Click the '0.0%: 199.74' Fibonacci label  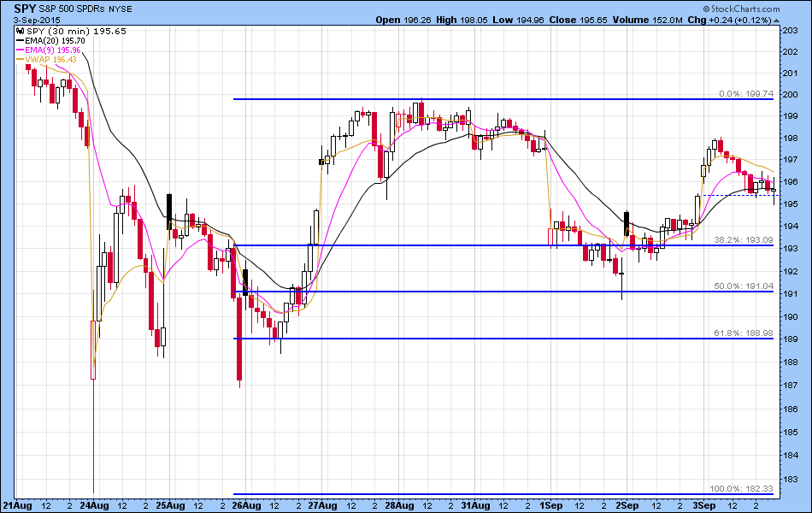[x=746, y=94]
